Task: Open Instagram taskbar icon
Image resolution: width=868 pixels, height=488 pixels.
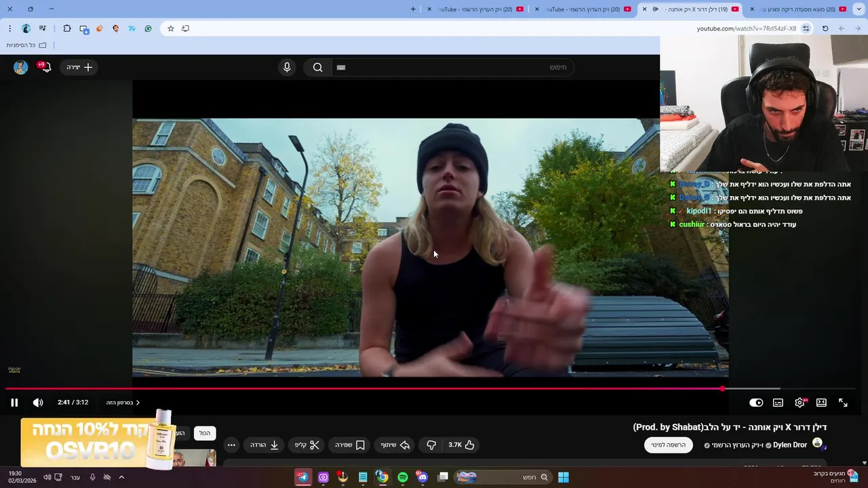Action: (x=323, y=477)
